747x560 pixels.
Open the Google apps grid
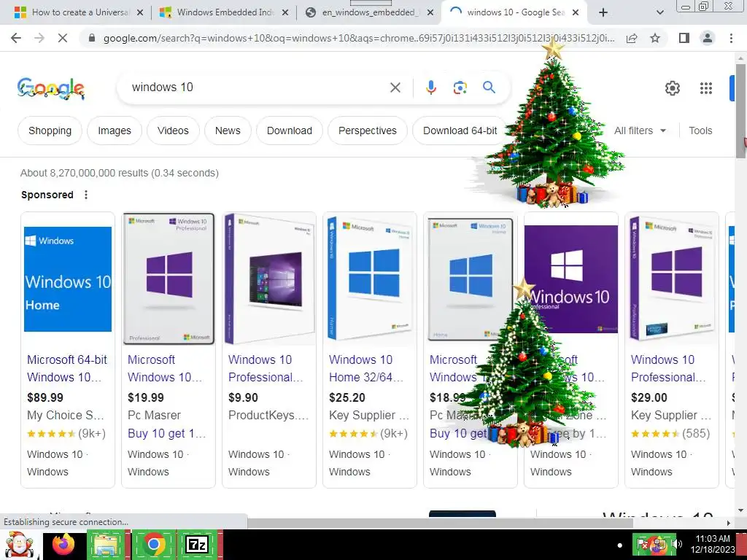(x=705, y=88)
